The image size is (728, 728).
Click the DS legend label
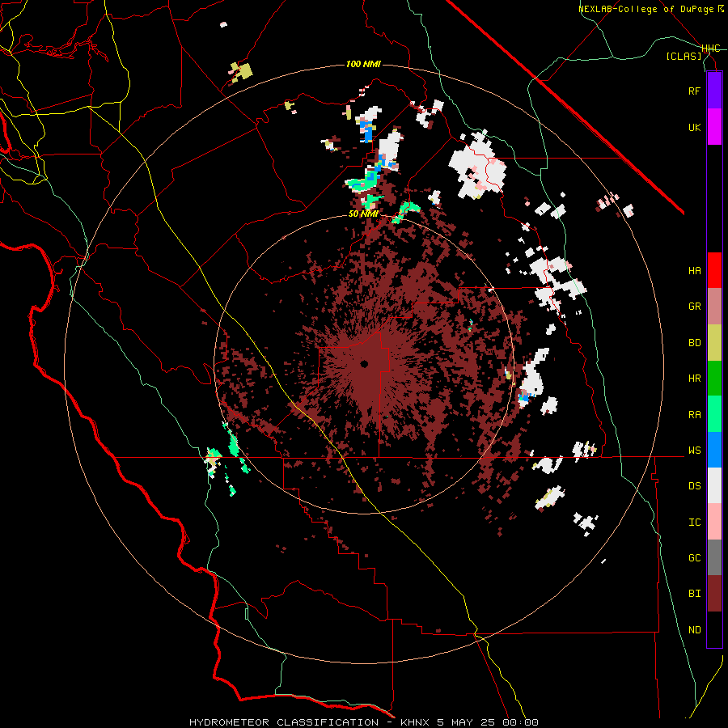(694, 486)
